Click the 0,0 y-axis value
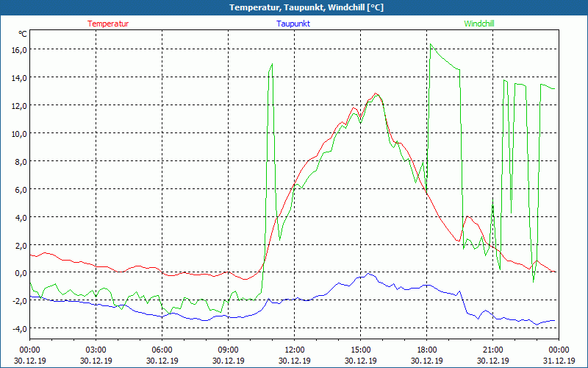 (x=21, y=273)
